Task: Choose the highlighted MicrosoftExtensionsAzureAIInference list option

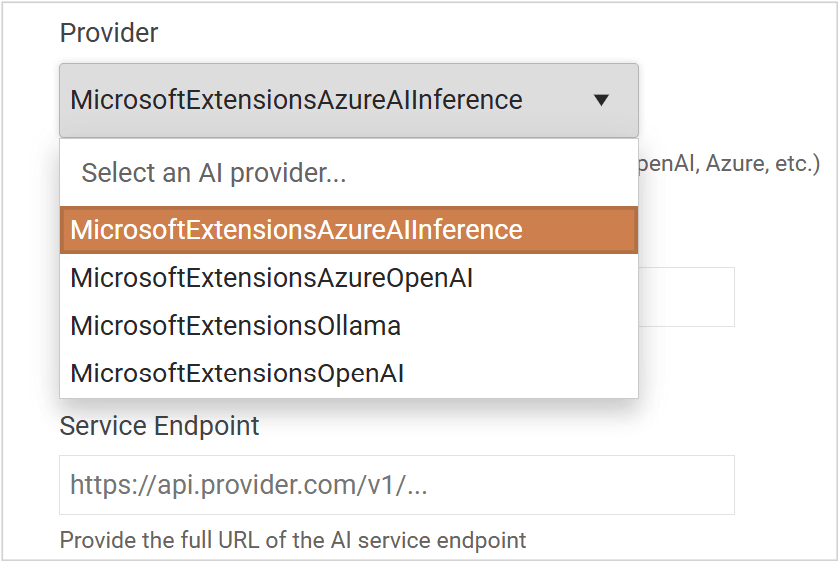Action: 296,230
